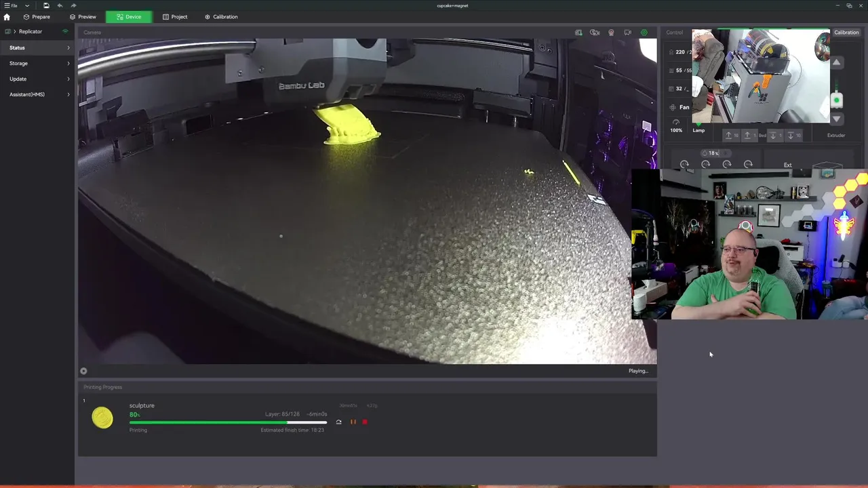
Task: Expand the Storage row chevron
Action: click(x=68, y=64)
